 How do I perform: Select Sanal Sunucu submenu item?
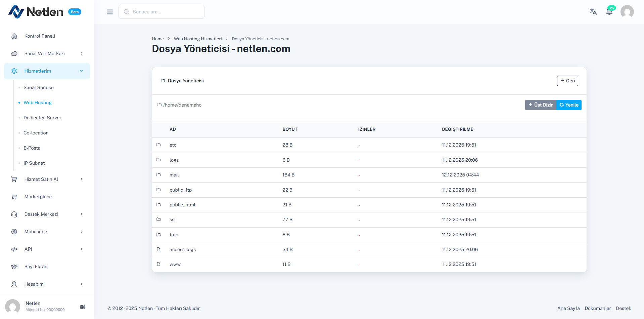click(x=39, y=87)
